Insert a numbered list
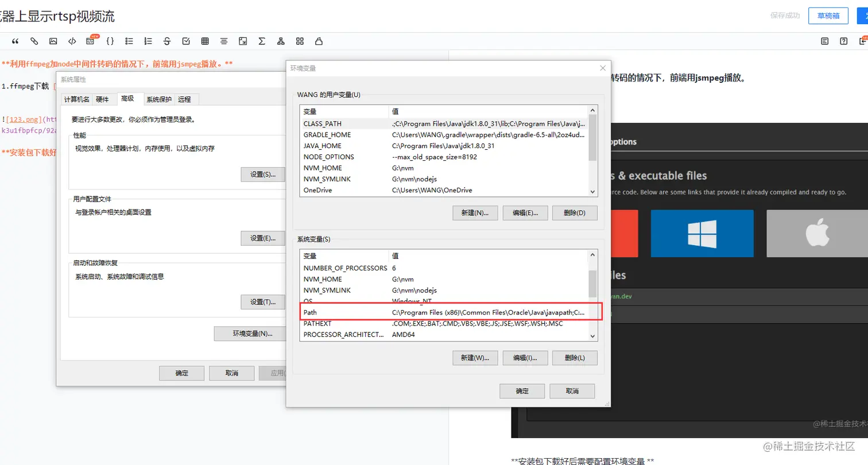 (x=148, y=41)
